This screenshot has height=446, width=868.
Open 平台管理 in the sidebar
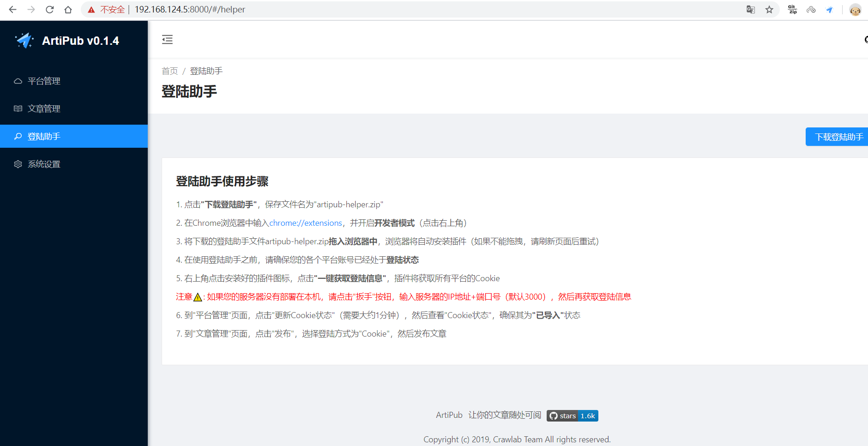tap(74, 81)
